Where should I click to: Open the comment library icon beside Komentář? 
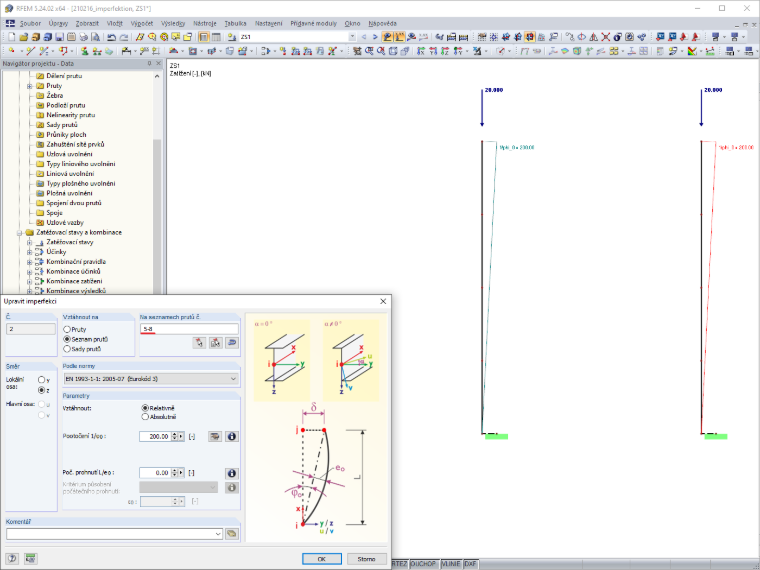click(x=232, y=534)
